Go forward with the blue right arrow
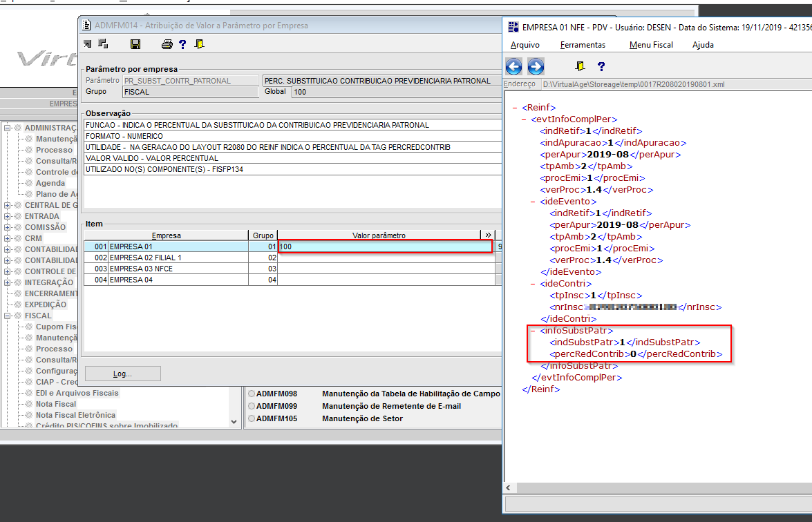The width and height of the screenshot is (812, 522). point(536,66)
